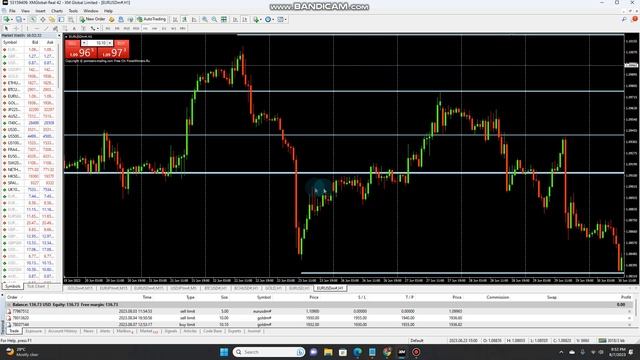Open the Tools menu

coord(73,11)
